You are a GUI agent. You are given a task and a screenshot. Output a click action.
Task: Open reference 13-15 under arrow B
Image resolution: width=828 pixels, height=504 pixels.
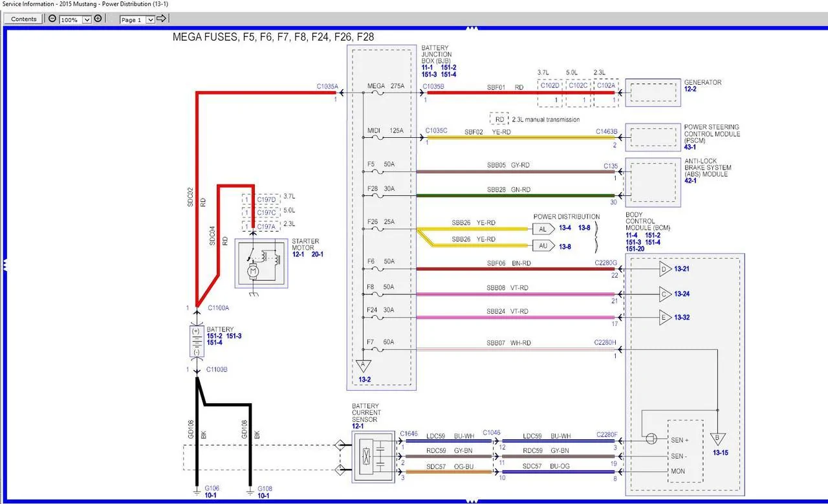[721, 452]
